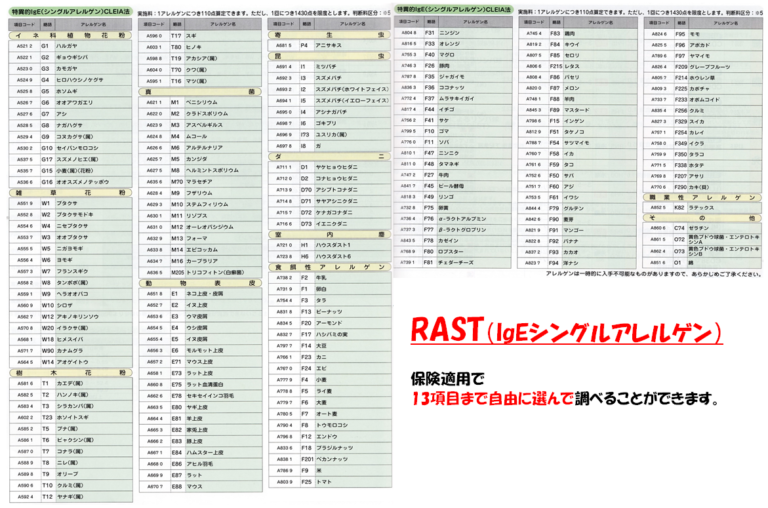Click the F20 アーモンド row
This screenshot has width=768, height=508.
(330, 323)
